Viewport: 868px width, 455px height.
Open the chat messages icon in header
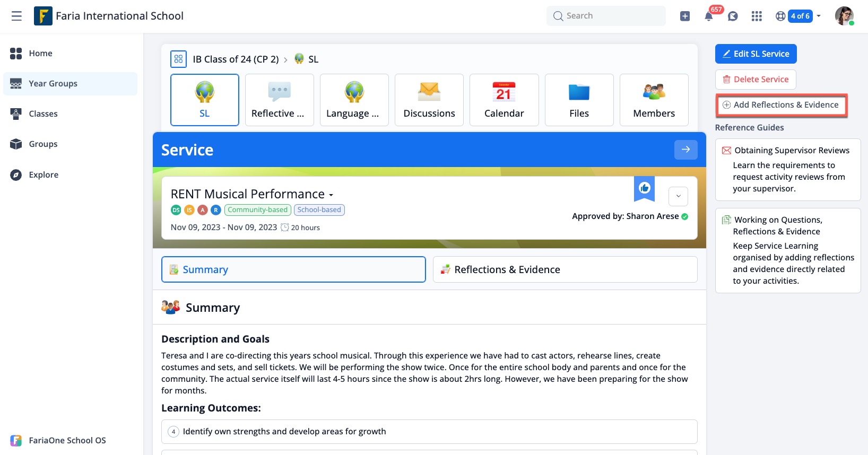pyautogui.click(x=733, y=16)
